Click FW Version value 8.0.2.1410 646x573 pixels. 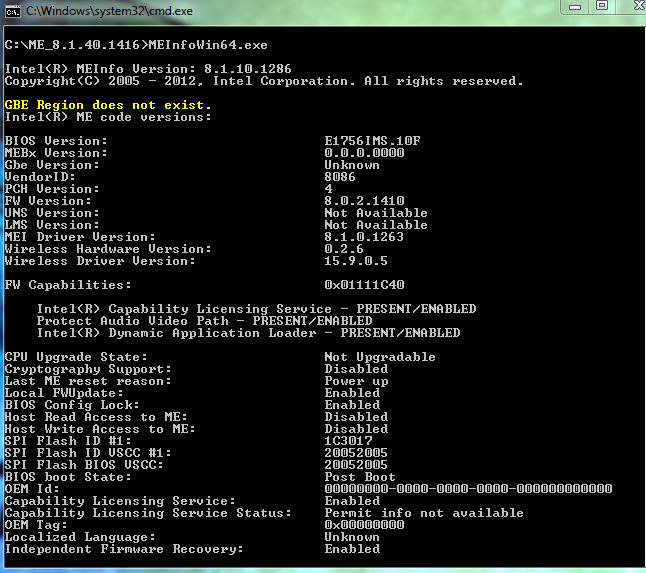(x=364, y=201)
